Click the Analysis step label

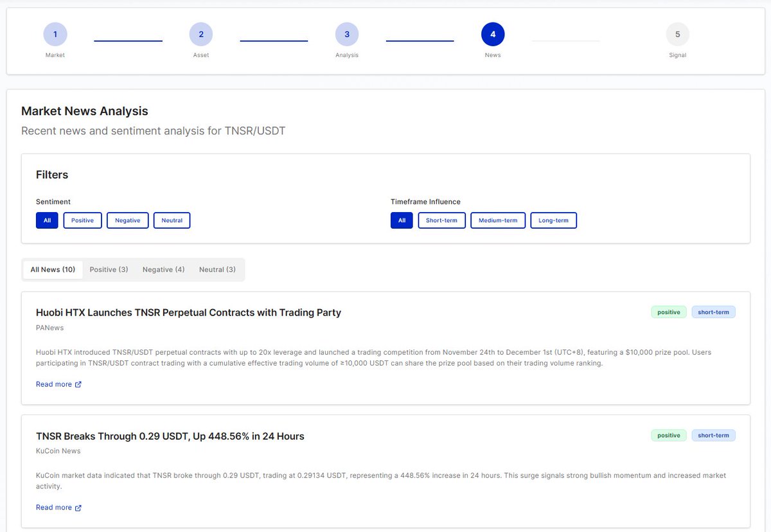point(347,55)
